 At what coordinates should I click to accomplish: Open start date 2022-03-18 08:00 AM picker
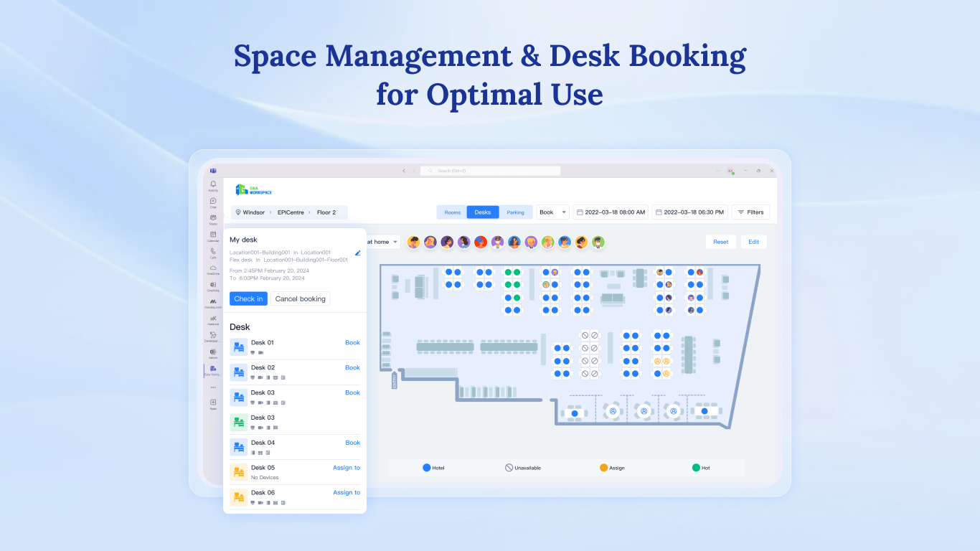click(611, 212)
